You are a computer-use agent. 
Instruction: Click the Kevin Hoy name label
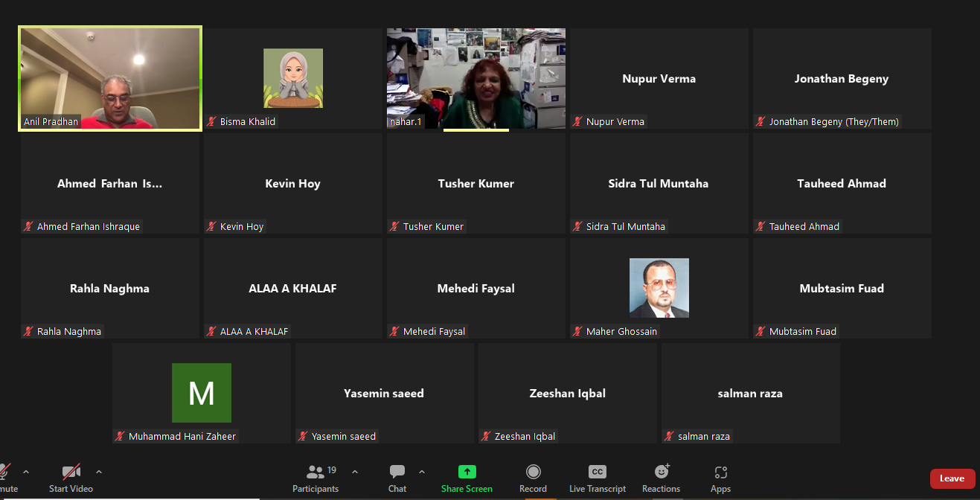242,226
